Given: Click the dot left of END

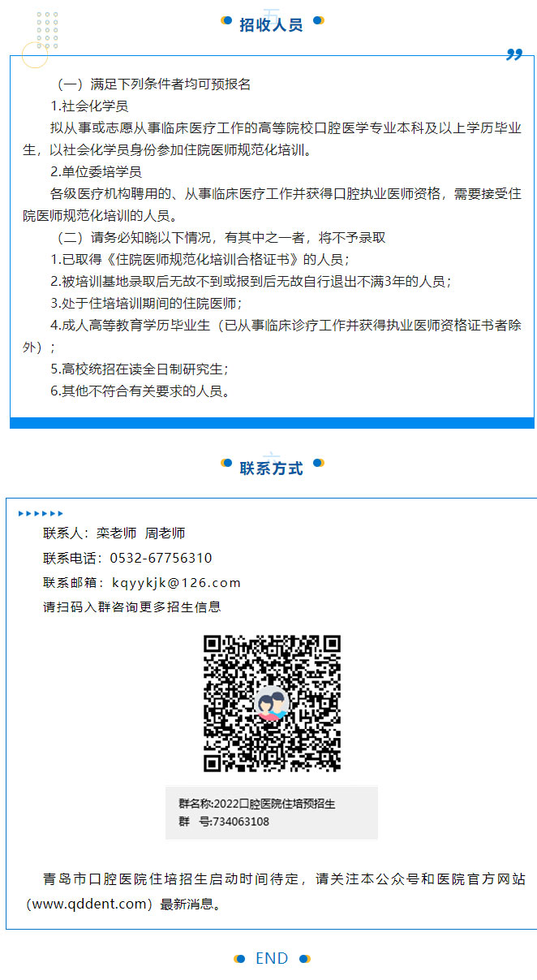Looking at the screenshot, I should click(x=239, y=959).
